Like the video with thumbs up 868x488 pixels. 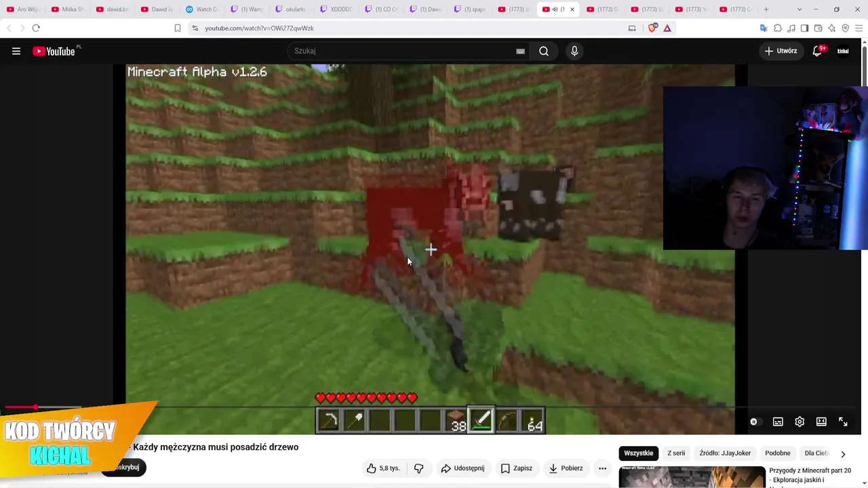click(x=383, y=468)
